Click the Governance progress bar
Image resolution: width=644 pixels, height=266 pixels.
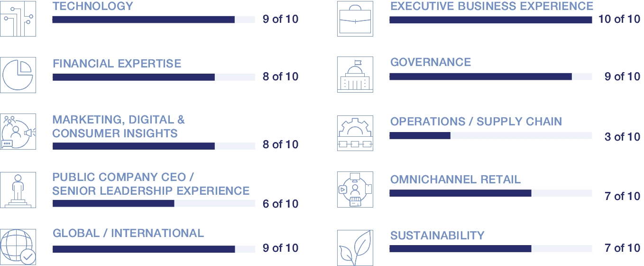490,77
